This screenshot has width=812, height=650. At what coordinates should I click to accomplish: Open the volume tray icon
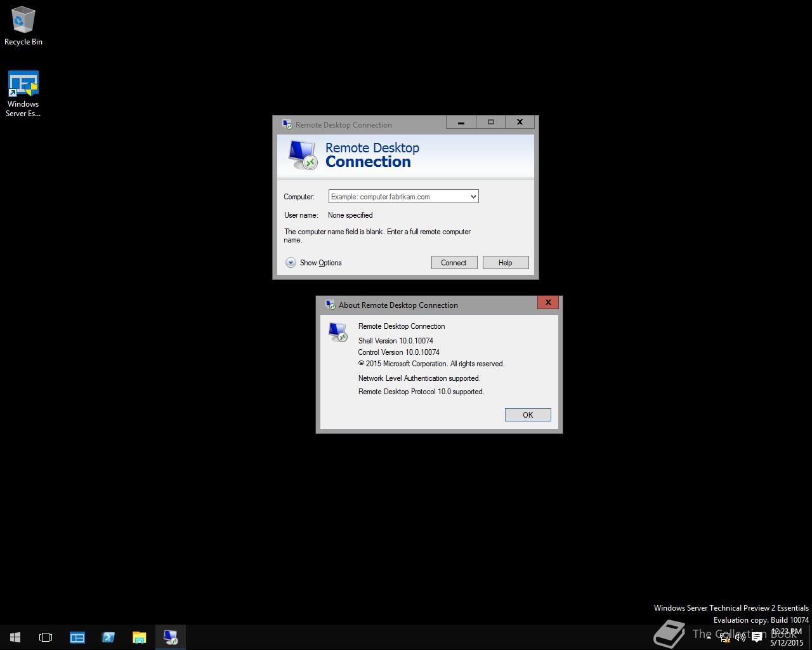pos(740,637)
